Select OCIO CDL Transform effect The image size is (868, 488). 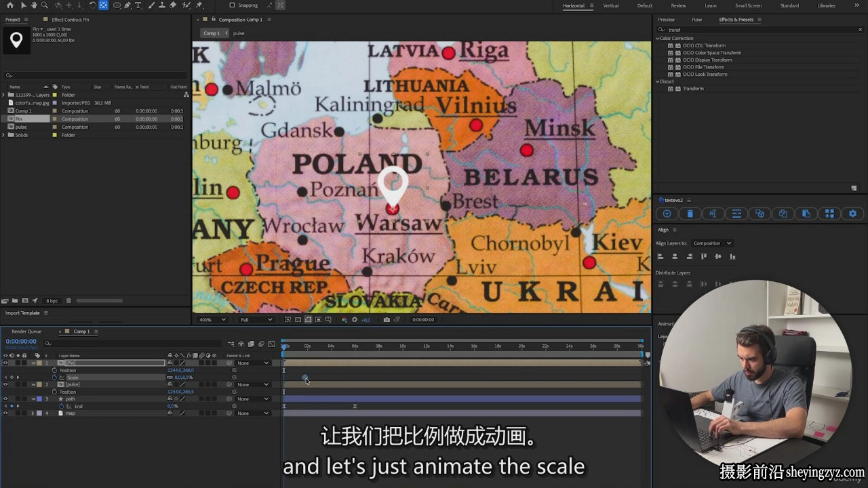click(x=704, y=45)
